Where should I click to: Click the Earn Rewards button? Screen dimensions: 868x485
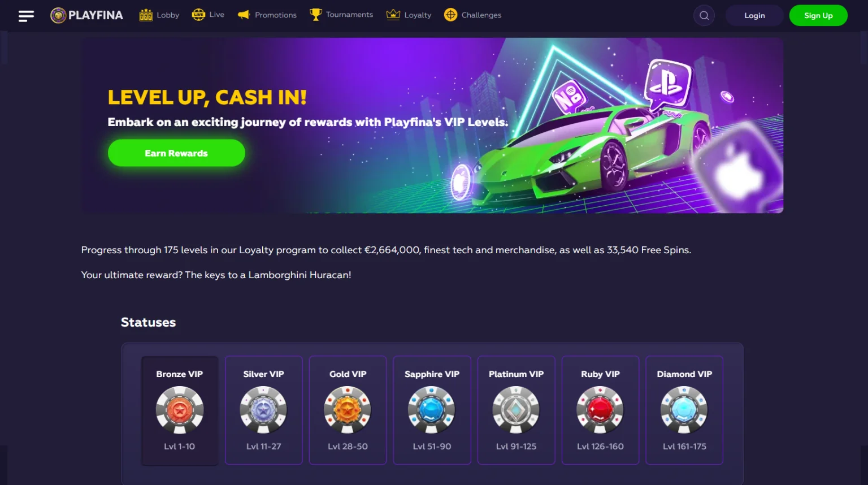[176, 153]
